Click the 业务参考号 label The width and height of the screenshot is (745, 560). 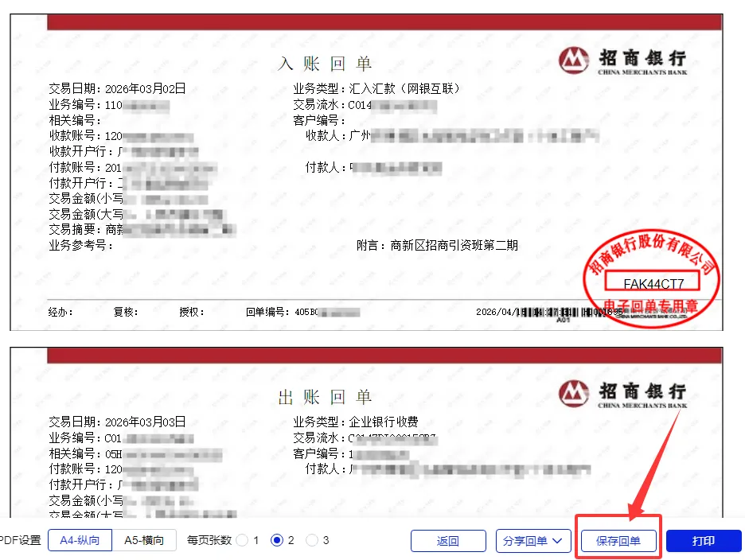pos(80,246)
